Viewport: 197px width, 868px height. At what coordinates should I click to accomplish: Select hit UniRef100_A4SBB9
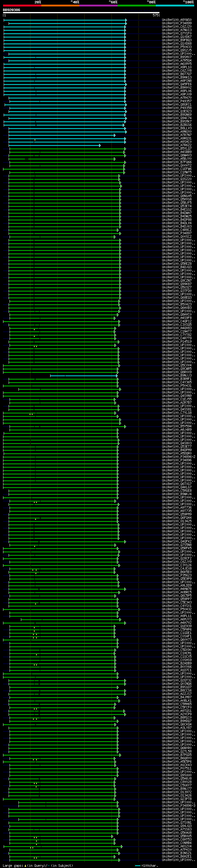tap(177, 152)
